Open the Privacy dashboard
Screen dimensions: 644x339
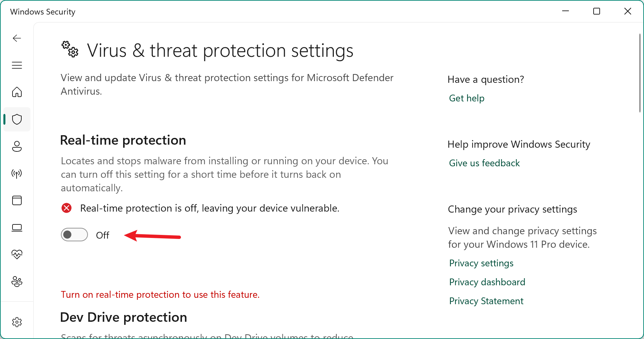(487, 282)
